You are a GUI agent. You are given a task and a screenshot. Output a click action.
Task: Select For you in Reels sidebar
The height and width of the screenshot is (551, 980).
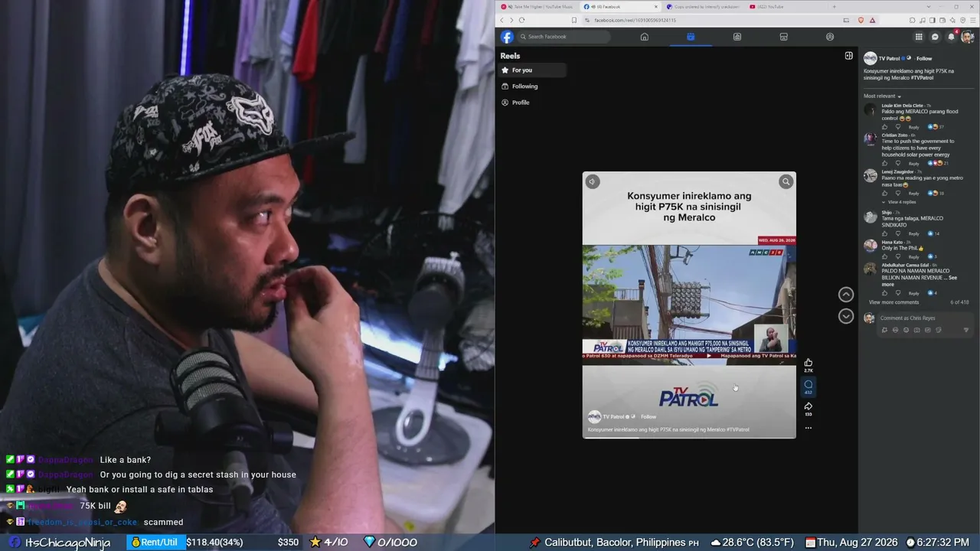click(533, 70)
